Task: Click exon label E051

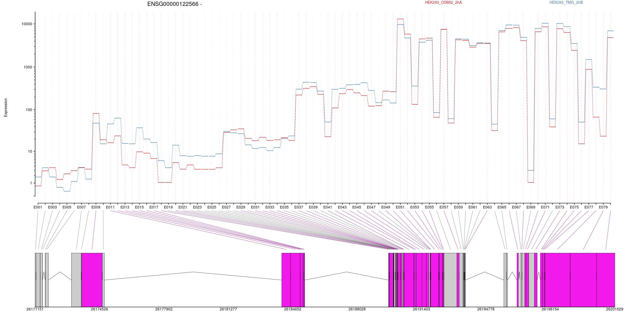Action: point(400,207)
